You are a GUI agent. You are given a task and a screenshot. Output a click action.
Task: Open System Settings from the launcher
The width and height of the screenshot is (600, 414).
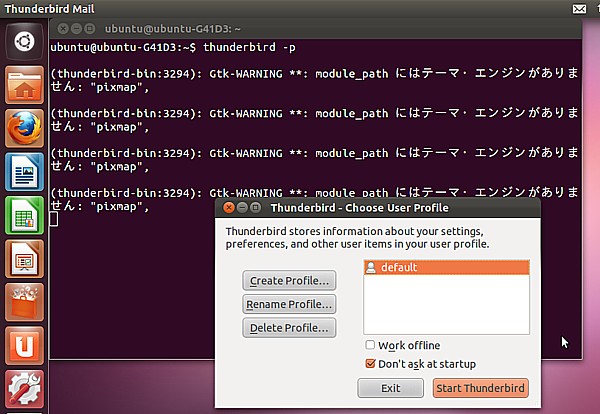point(24,389)
